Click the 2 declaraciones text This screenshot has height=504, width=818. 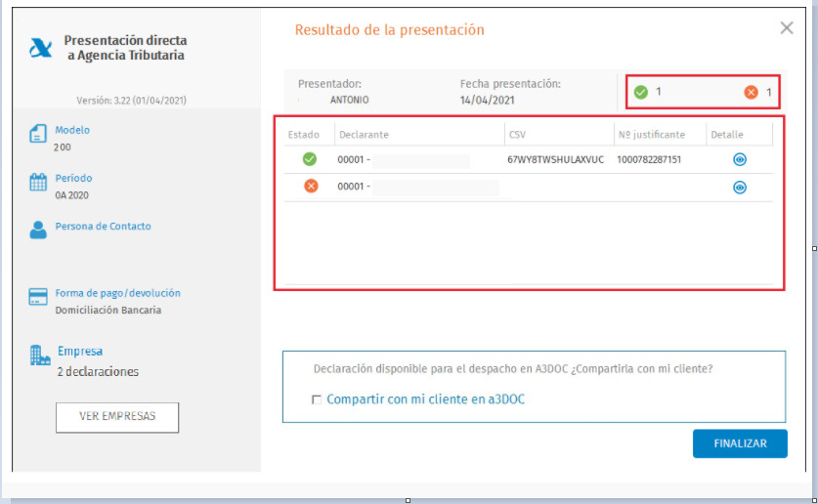[x=98, y=371]
